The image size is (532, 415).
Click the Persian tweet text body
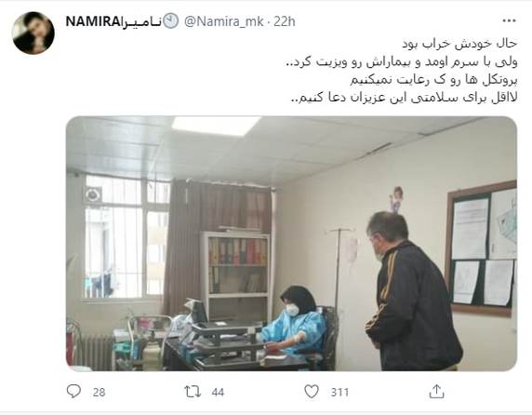coord(404,71)
